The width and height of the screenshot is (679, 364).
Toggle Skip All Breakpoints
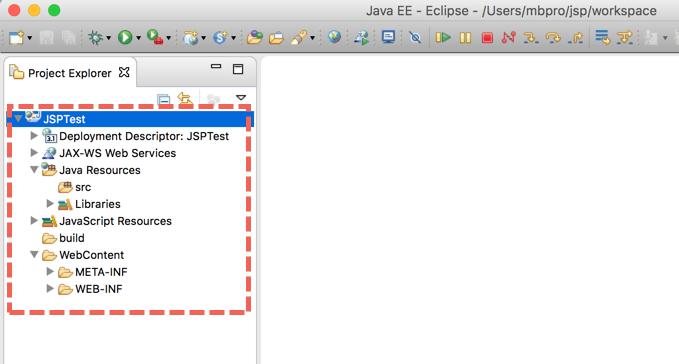pyautogui.click(x=415, y=38)
